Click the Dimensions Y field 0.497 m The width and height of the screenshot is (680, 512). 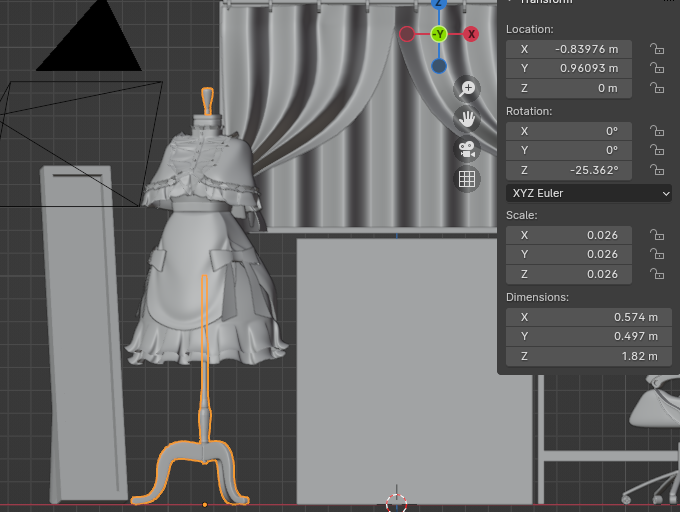(588, 336)
